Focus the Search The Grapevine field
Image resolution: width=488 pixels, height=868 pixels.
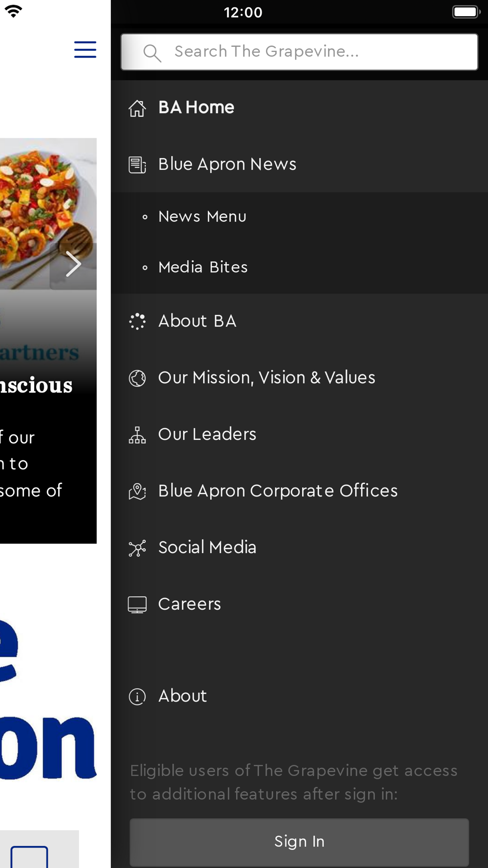point(299,52)
